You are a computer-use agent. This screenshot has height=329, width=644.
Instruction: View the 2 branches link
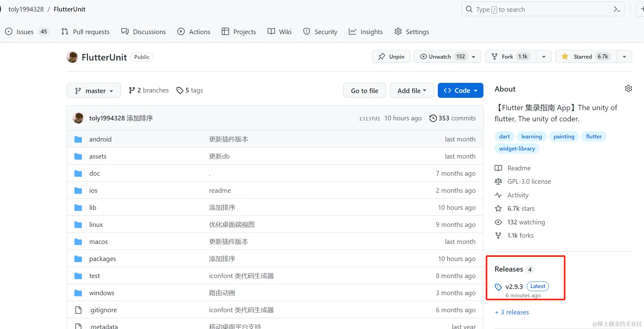click(149, 90)
